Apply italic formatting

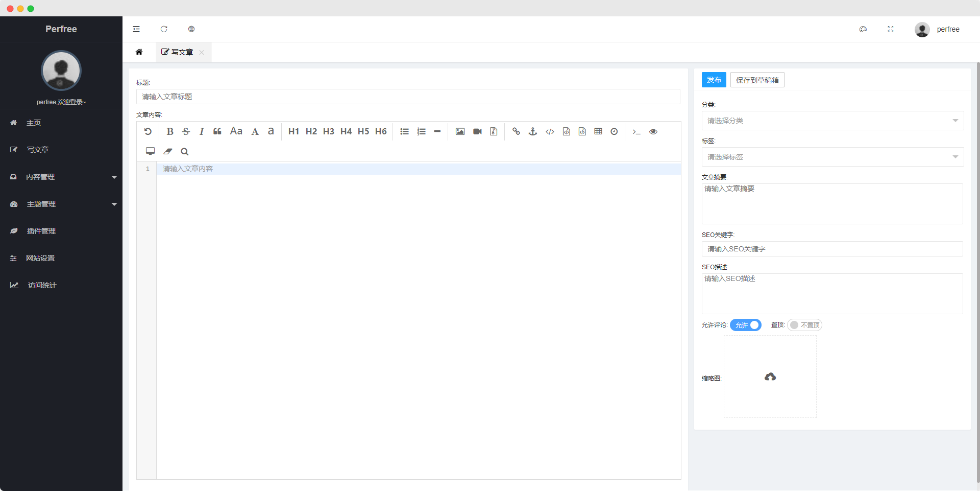coord(202,131)
